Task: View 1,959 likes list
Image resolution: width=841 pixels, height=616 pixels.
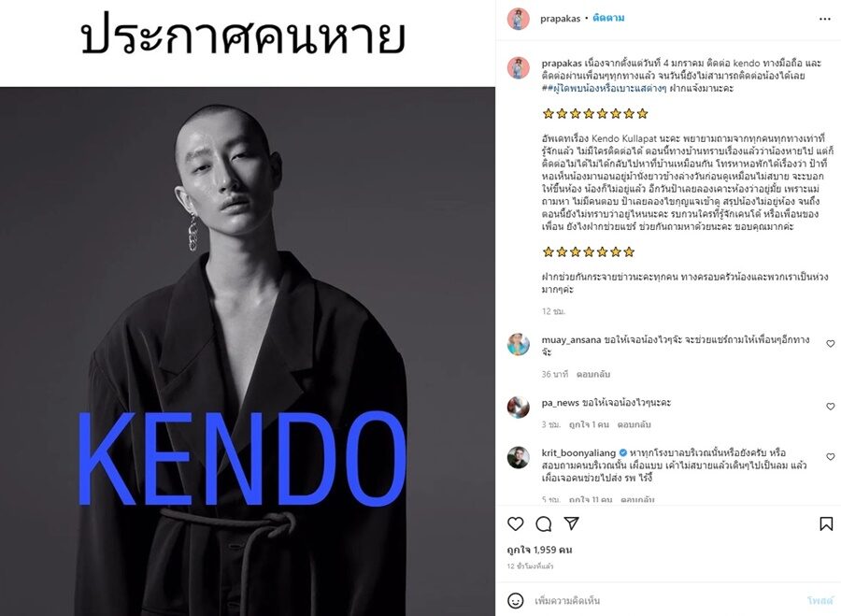Action: (x=539, y=550)
